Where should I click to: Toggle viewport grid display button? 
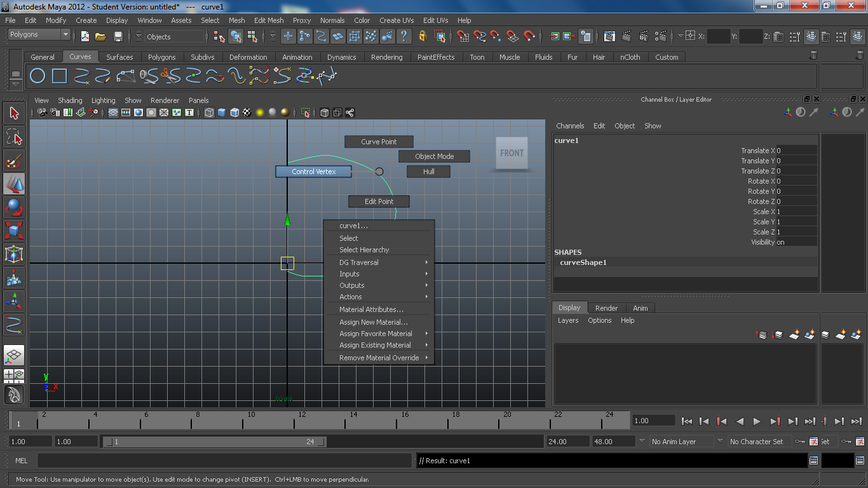(113, 112)
